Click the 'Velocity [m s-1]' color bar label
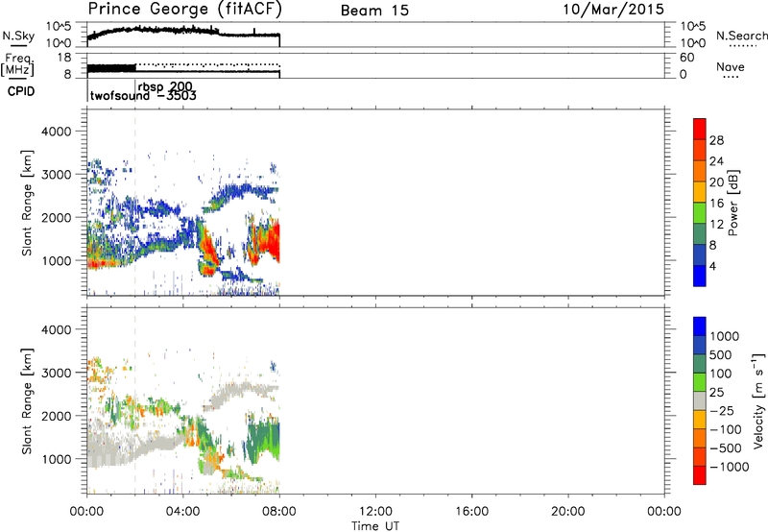This screenshot has height=532, width=768. point(759,401)
